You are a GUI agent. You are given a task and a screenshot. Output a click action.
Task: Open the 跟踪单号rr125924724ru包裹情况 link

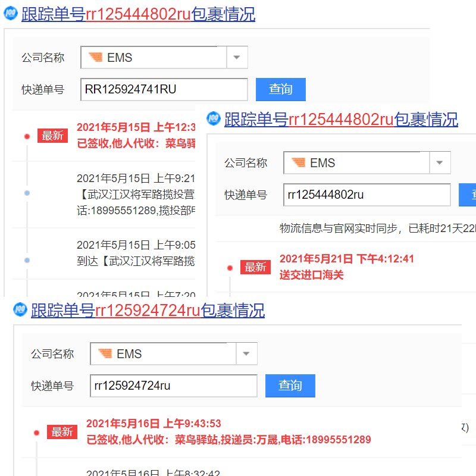coord(148,311)
